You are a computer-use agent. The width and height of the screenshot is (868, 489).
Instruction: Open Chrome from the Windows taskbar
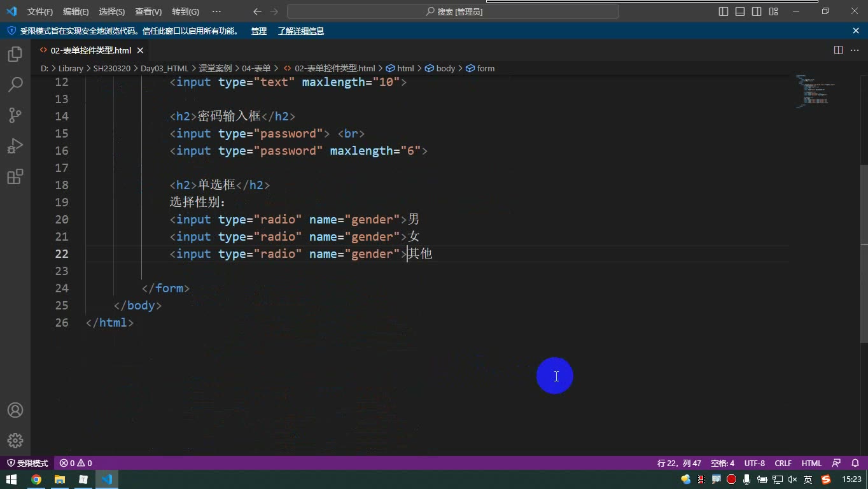coord(36,479)
